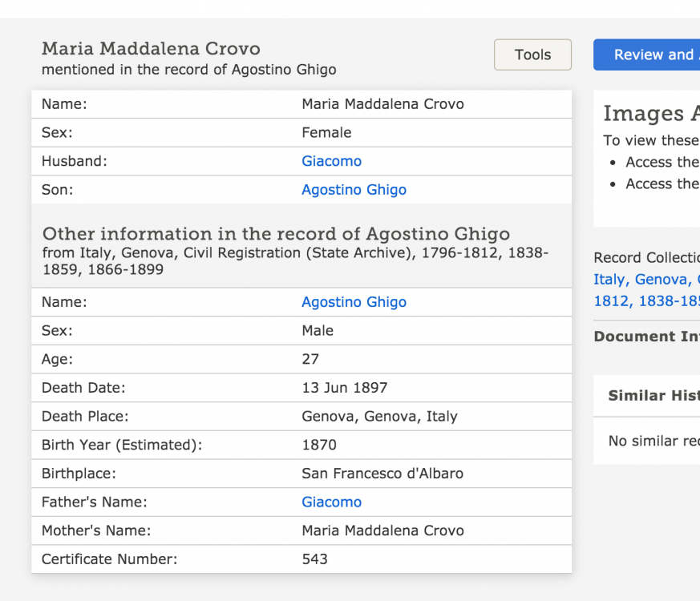Click birthplace San Francesco d'Albaro
This screenshot has height=601, width=700.
click(382, 474)
